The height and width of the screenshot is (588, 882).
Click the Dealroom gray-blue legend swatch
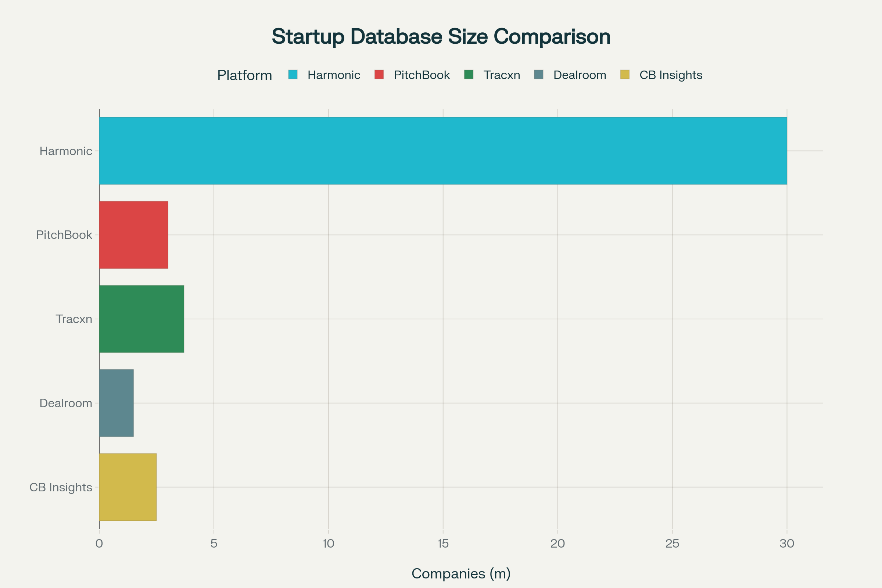pyautogui.click(x=539, y=75)
